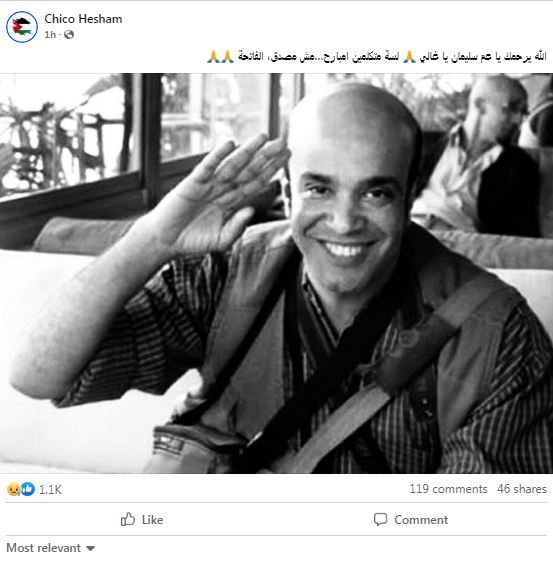This screenshot has width=553, height=564.
Task: Open the 1h post timestamp
Action: (50, 35)
